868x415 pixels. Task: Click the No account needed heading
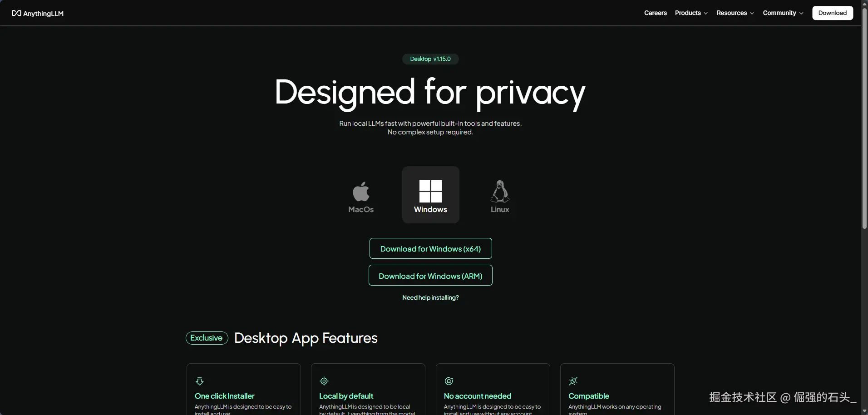point(478,396)
